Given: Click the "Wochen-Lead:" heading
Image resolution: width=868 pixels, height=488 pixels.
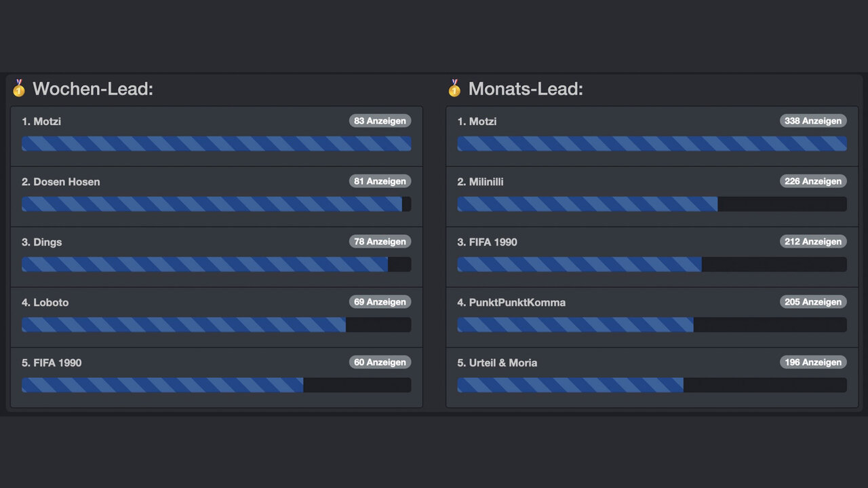Looking at the screenshot, I should 93,89.
